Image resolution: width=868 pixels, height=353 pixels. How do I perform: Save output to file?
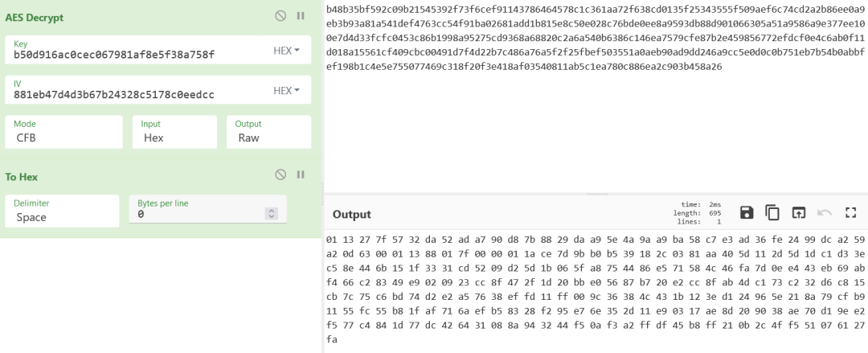click(746, 212)
